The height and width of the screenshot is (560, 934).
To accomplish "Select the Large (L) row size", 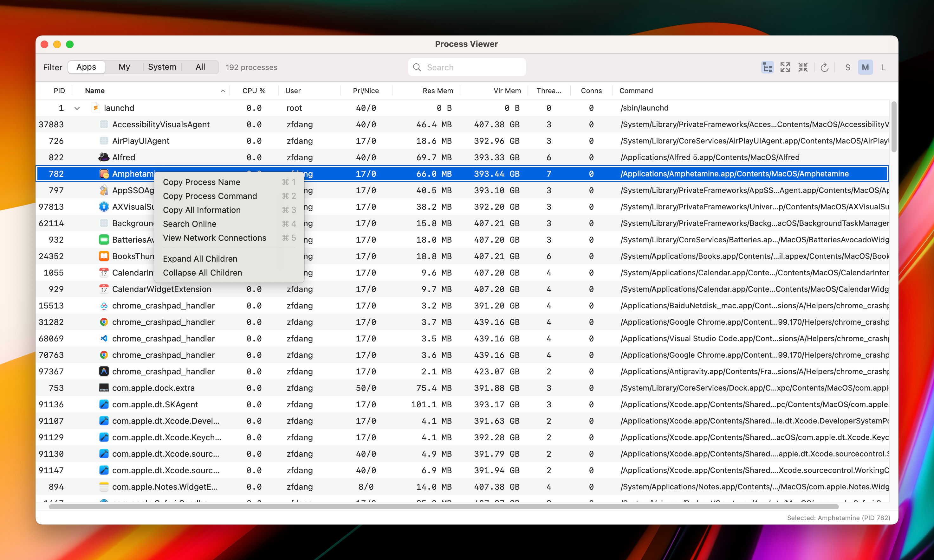I will pyautogui.click(x=883, y=67).
